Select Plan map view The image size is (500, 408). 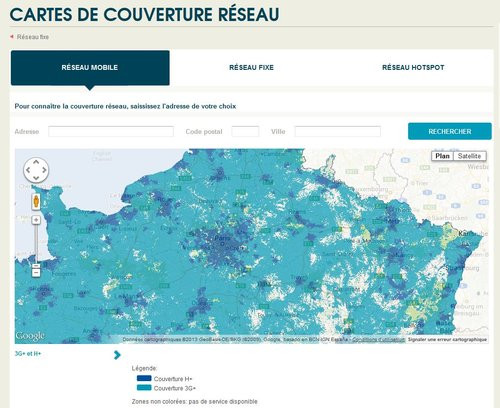[x=442, y=156]
